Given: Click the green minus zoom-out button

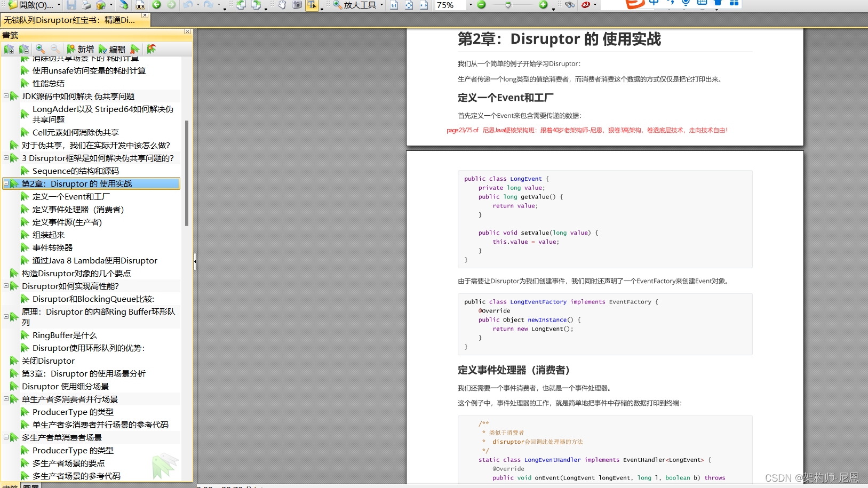Looking at the screenshot, I should click(482, 5).
